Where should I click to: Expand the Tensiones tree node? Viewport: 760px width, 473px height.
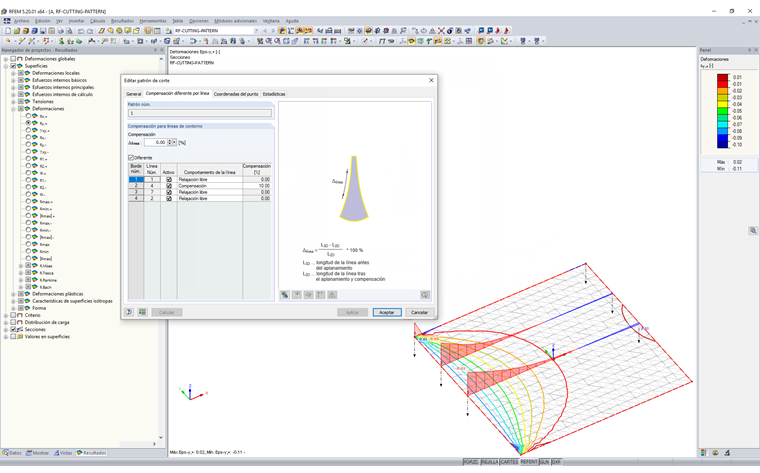pos(13,102)
